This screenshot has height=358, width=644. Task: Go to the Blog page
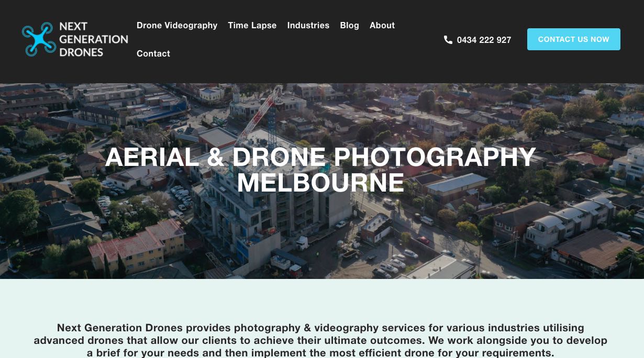(x=349, y=25)
